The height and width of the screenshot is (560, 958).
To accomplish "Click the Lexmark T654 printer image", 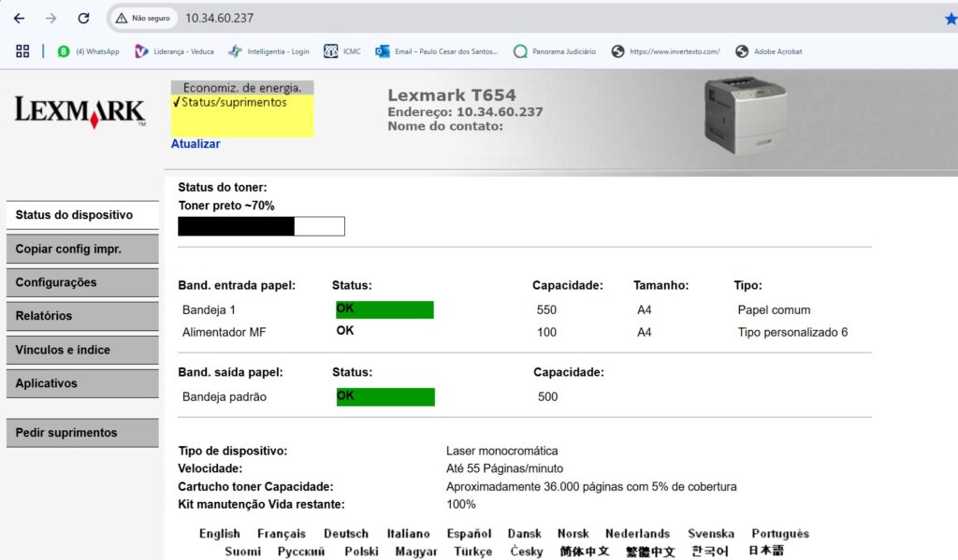I will click(746, 115).
